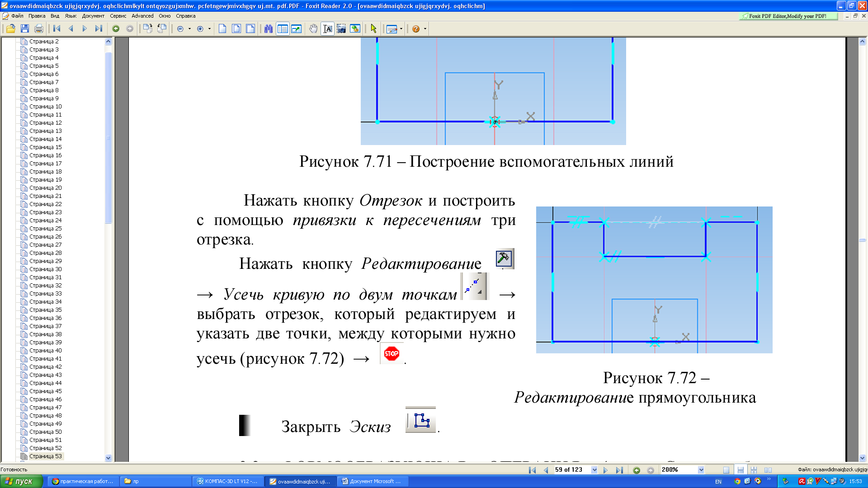Expand the typewriter tool dropdown arrow

[x=401, y=28]
